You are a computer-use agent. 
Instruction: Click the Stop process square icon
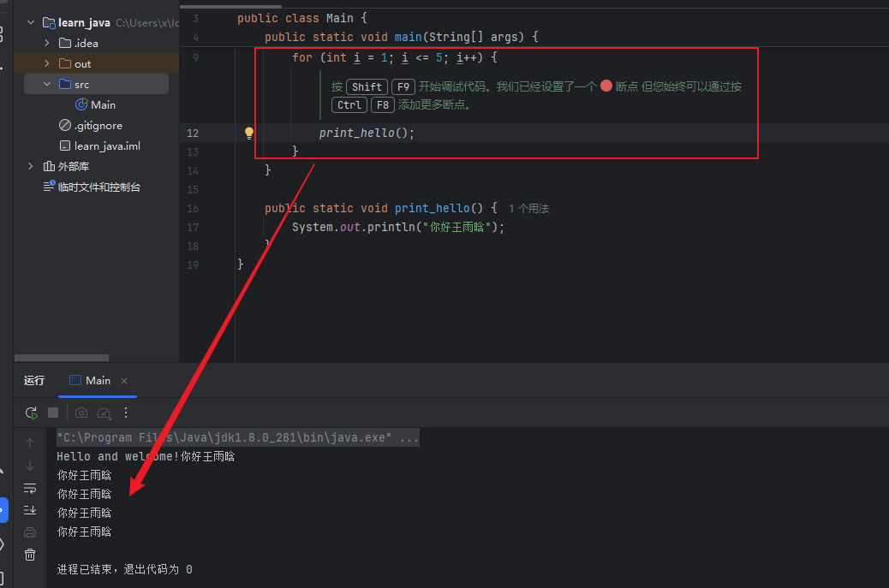53,413
